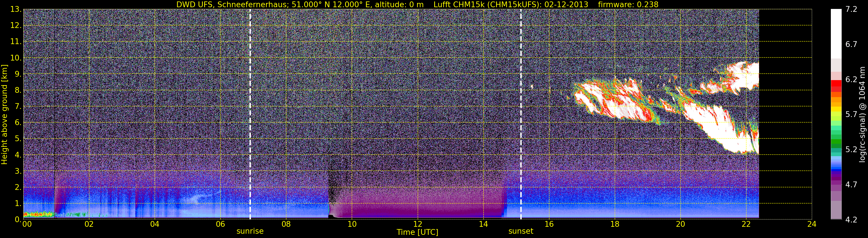Screen dimensions: 868x238
Task: Click the y-axis tick label '10.'
Action: (x=16, y=58)
